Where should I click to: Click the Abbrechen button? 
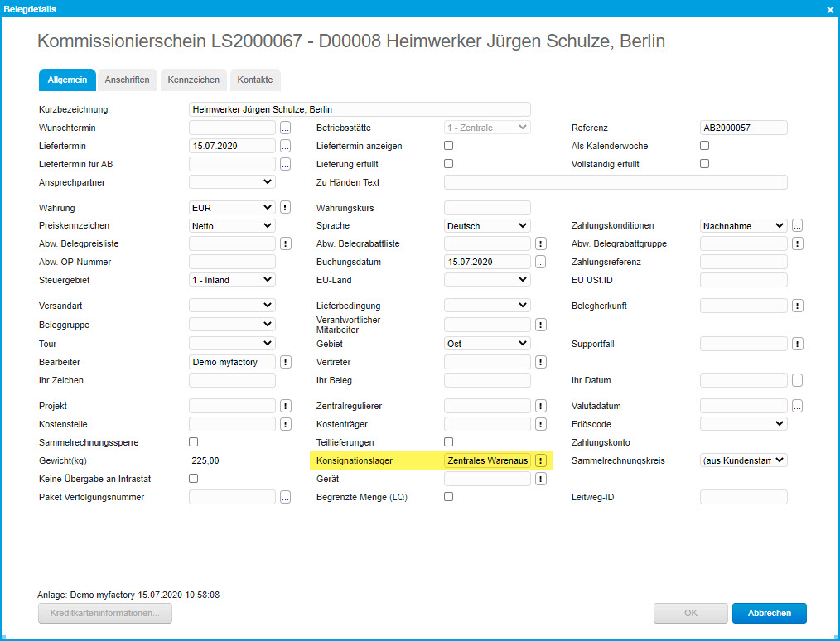click(769, 614)
